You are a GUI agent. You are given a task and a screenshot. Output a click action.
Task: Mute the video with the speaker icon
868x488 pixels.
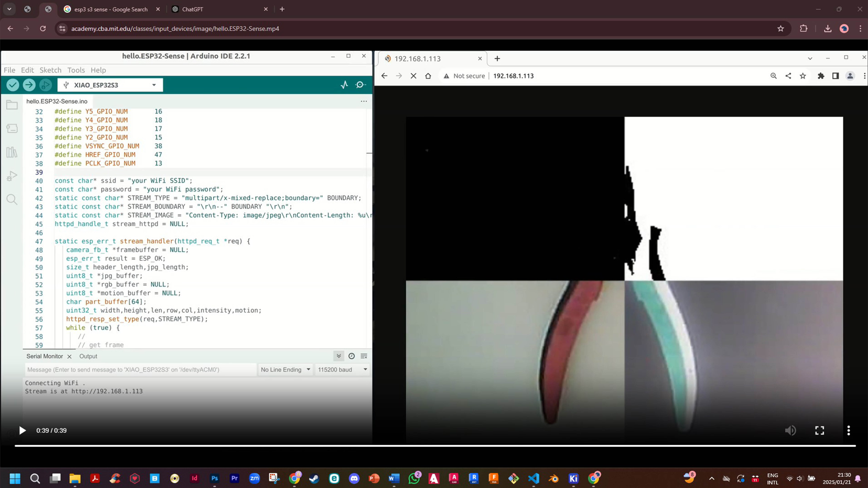(x=791, y=430)
